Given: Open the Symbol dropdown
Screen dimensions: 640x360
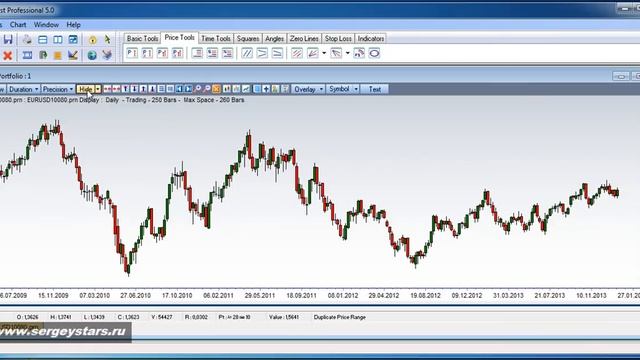Looking at the screenshot, I should pos(343,89).
